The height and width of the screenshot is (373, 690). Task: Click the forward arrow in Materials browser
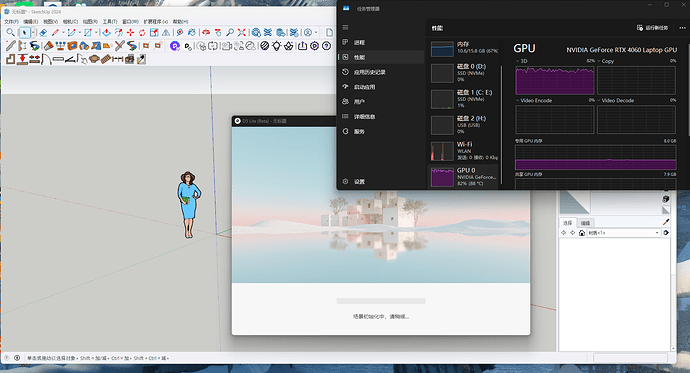click(573, 233)
